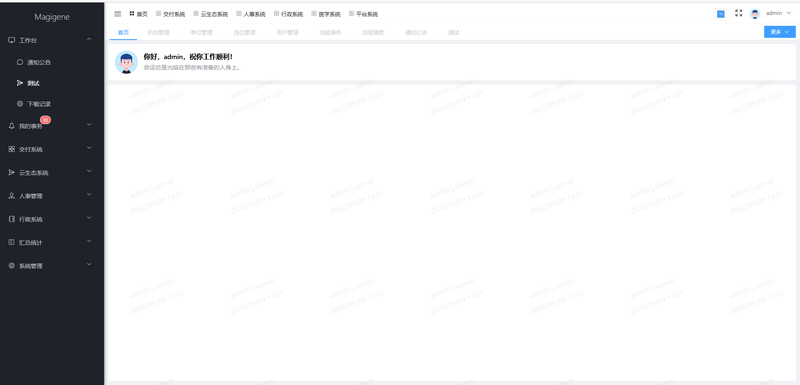This screenshot has width=800, height=385.
Task: Switch to the 机构管理 tab
Action: pyautogui.click(x=159, y=33)
